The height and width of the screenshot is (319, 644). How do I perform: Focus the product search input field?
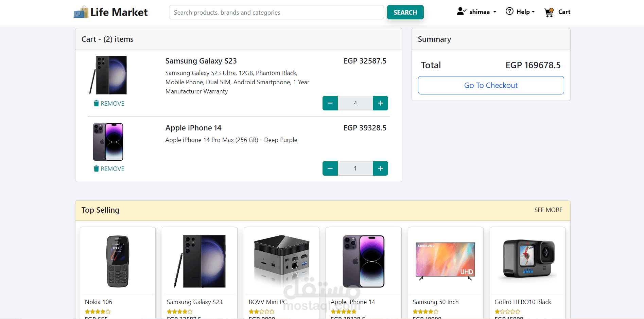coord(276,13)
